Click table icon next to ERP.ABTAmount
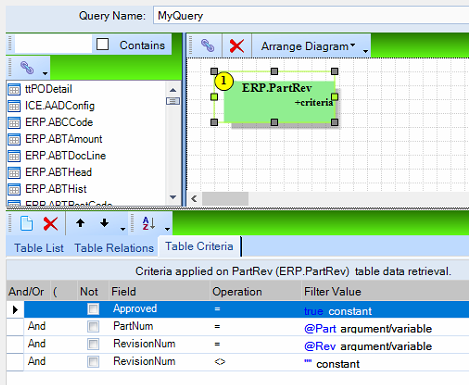Viewport: 469px width, 385px height. point(14,139)
